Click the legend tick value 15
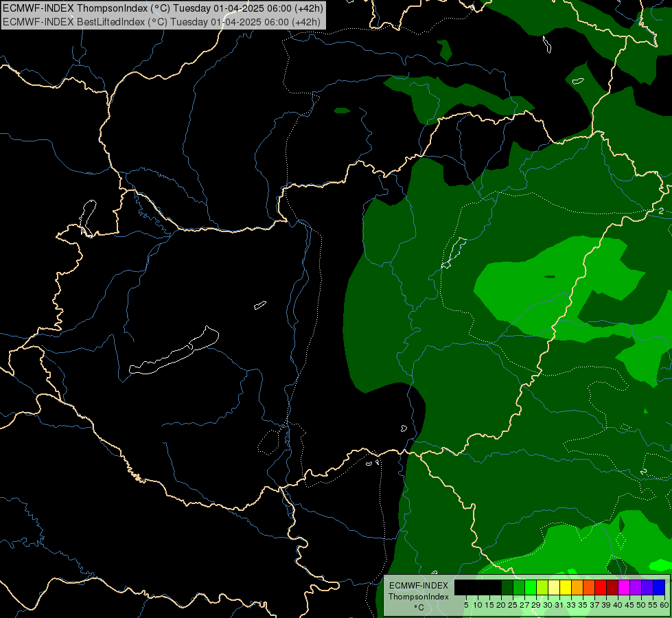672x618 pixels. (x=489, y=605)
